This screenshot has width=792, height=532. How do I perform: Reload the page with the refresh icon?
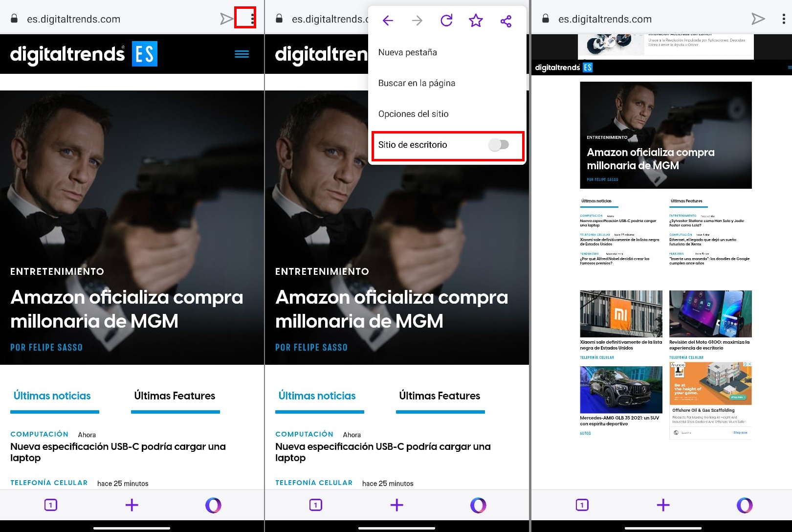coord(446,21)
